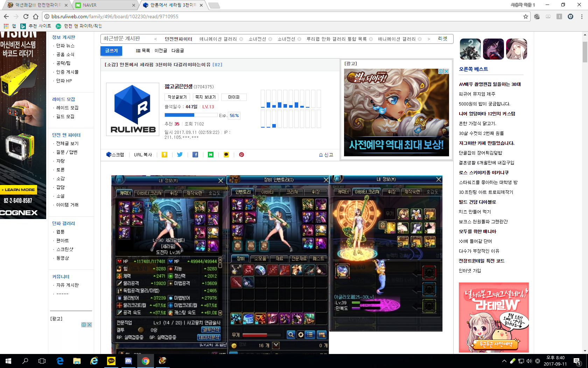The width and height of the screenshot is (588, 368).
Task: Click the address bar URL field
Action: tap(280, 16)
